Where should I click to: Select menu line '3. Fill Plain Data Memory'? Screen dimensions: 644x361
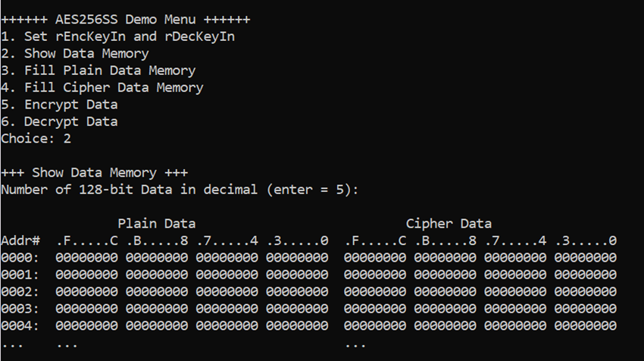[98, 71]
